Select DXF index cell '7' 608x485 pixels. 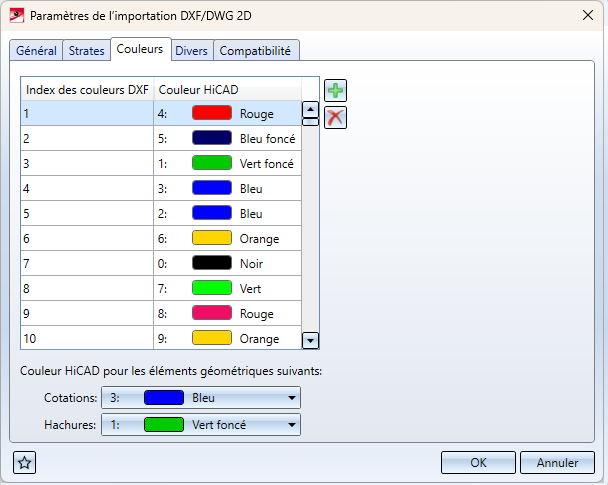click(x=87, y=263)
